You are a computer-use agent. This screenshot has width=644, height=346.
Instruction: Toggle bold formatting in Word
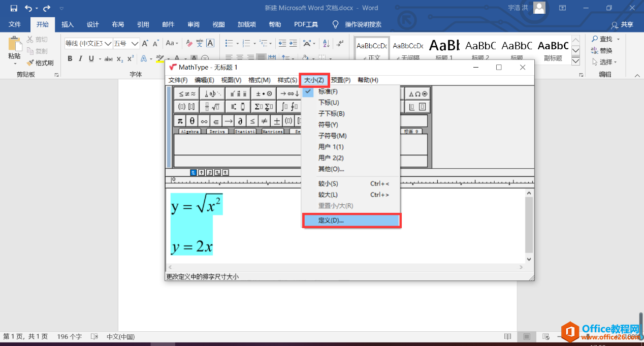point(70,59)
